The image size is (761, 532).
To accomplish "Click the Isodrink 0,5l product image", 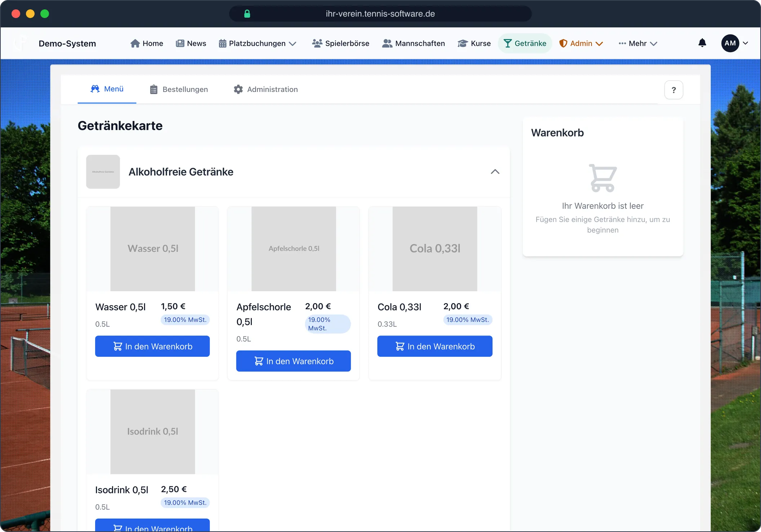I will pos(152,431).
